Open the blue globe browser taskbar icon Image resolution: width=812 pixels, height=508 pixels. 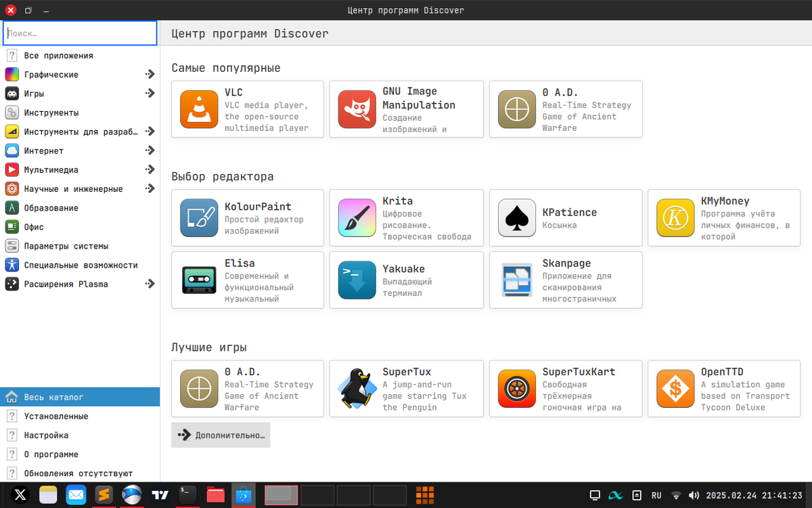tap(131, 495)
